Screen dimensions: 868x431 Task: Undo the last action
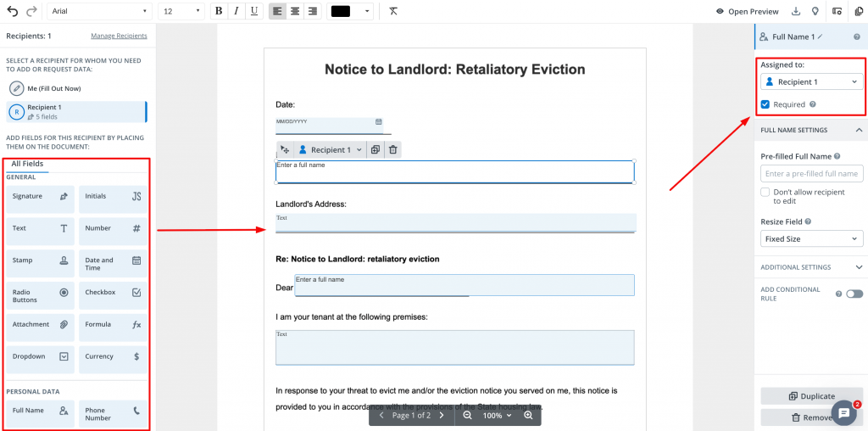(12, 11)
